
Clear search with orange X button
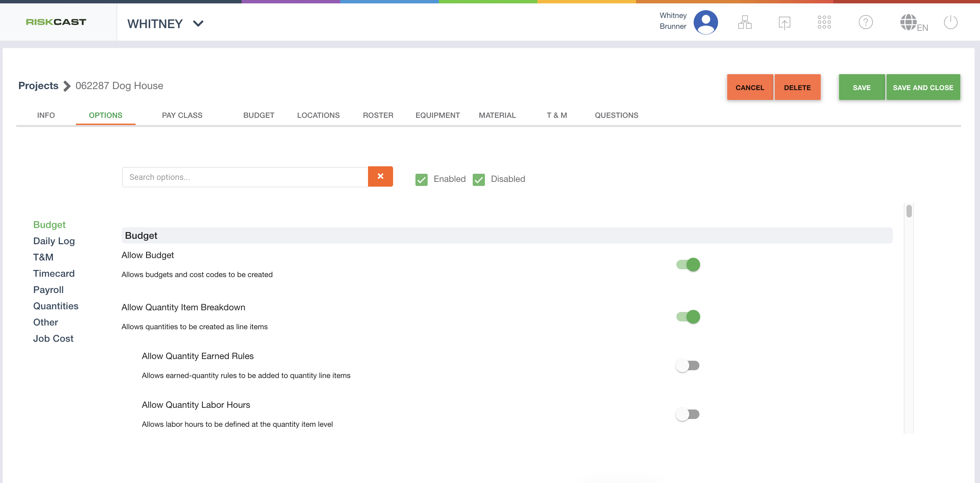380,176
